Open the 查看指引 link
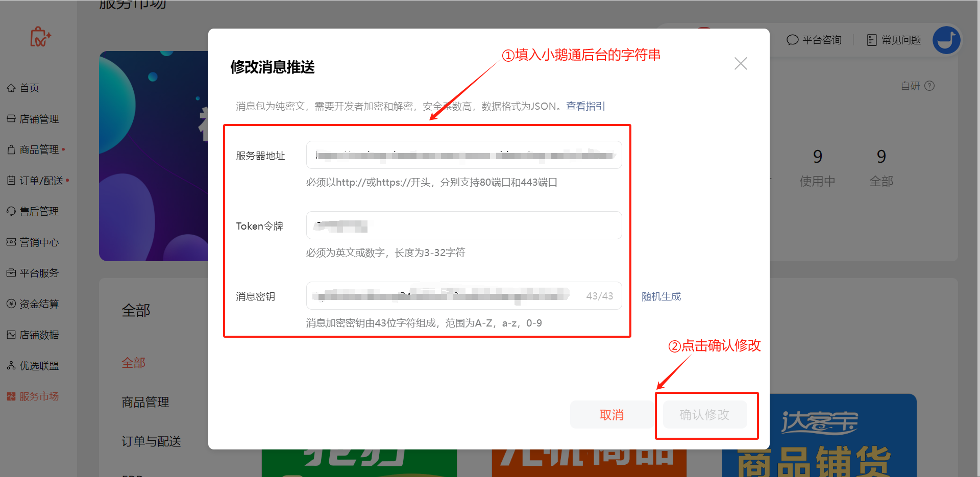 tap(585, 106)
